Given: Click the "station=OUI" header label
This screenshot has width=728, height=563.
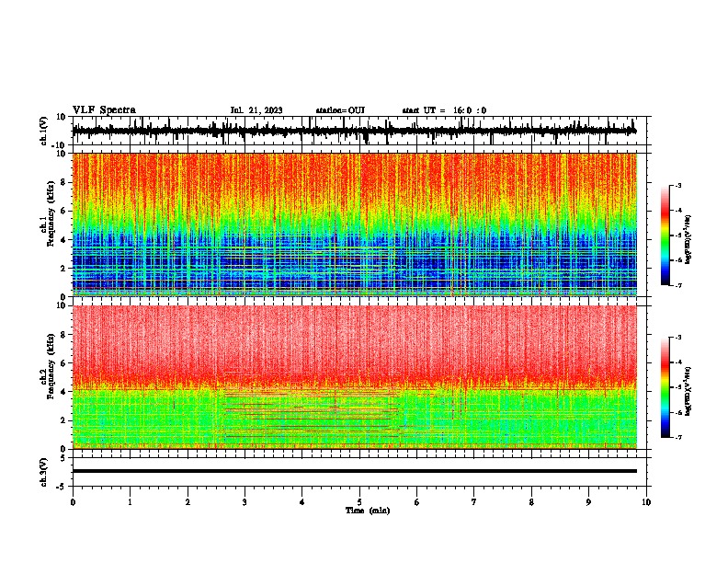Looking at the screenshot, I should point(340,110).
